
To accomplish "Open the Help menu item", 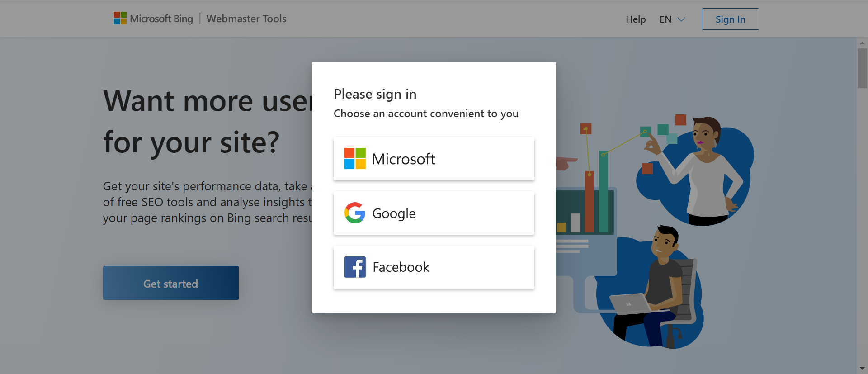I will pyautogui.click(x=635, y=19).
